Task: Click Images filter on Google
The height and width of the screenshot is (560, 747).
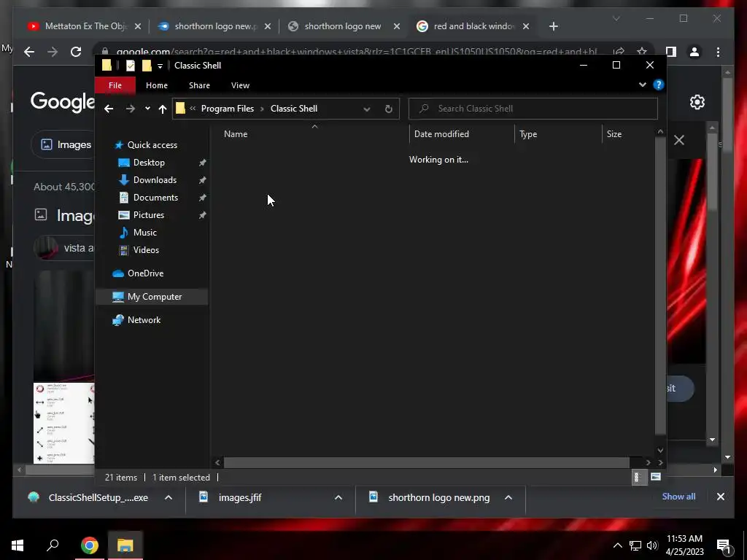Action: point(66,144)
